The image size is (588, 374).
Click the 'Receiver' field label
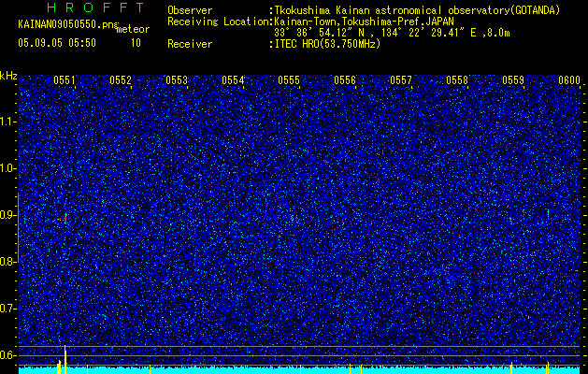(190, 44)
